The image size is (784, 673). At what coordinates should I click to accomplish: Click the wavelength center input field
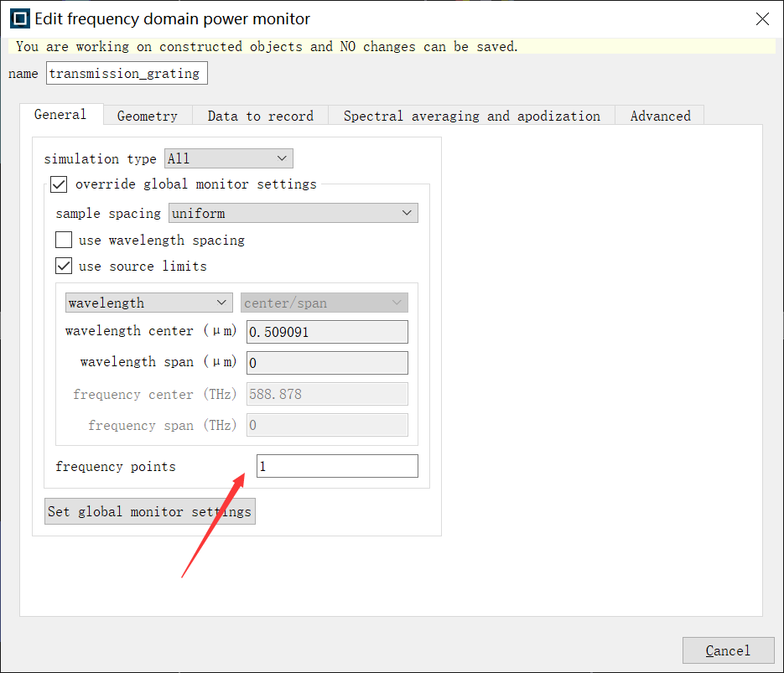[x=327, y=332]
